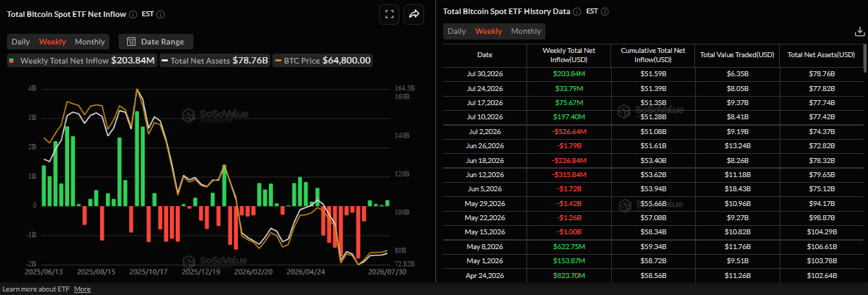Select Monthly tab in history table
Image resolution: width=868 pixels, height=295 pixels.
[526, 31]
